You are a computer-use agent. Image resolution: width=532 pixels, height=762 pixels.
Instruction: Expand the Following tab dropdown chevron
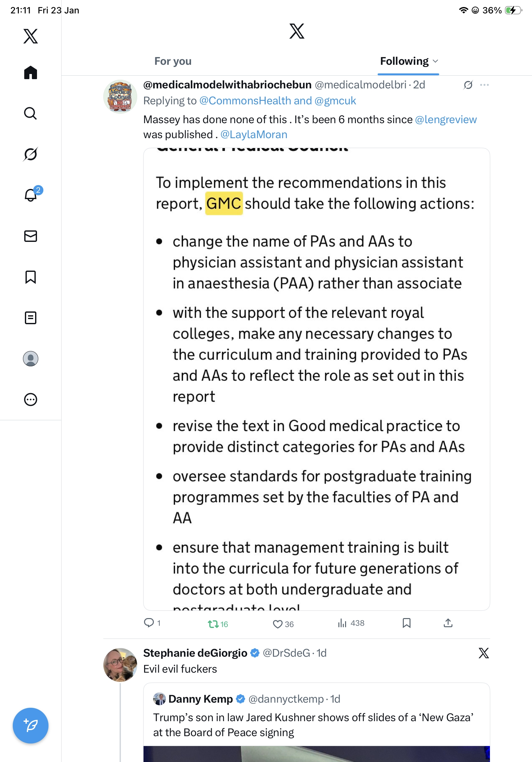coord(435,61)
